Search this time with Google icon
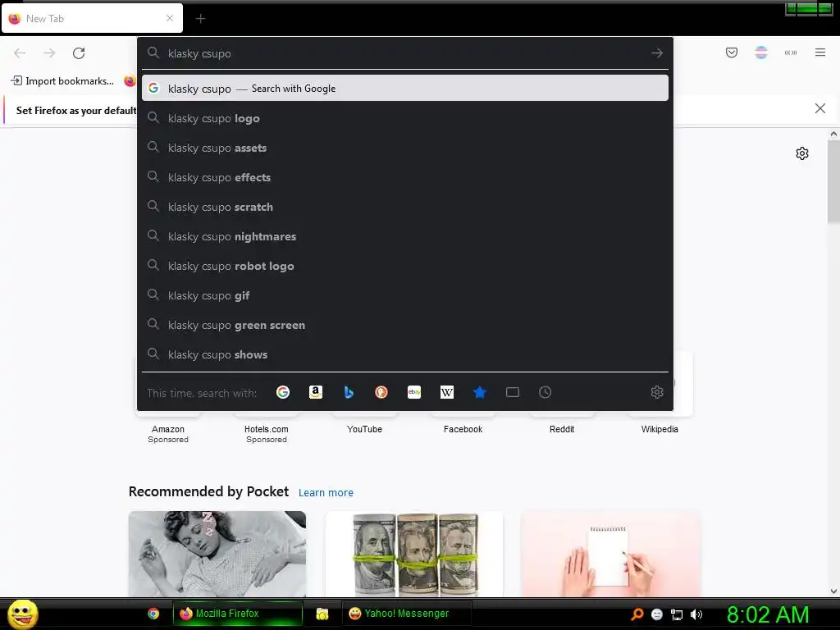 pos(283,392)
